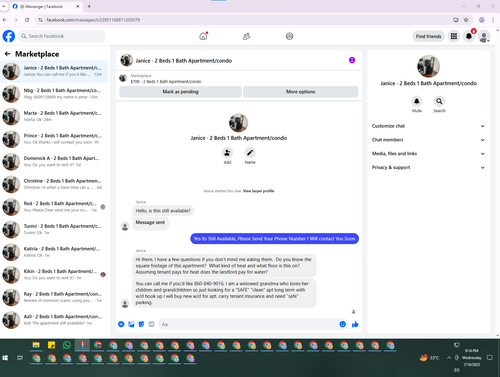This screenshot has width=500, height=377.
Task: Click Find friends button
Action: click(x=428, y=36)
